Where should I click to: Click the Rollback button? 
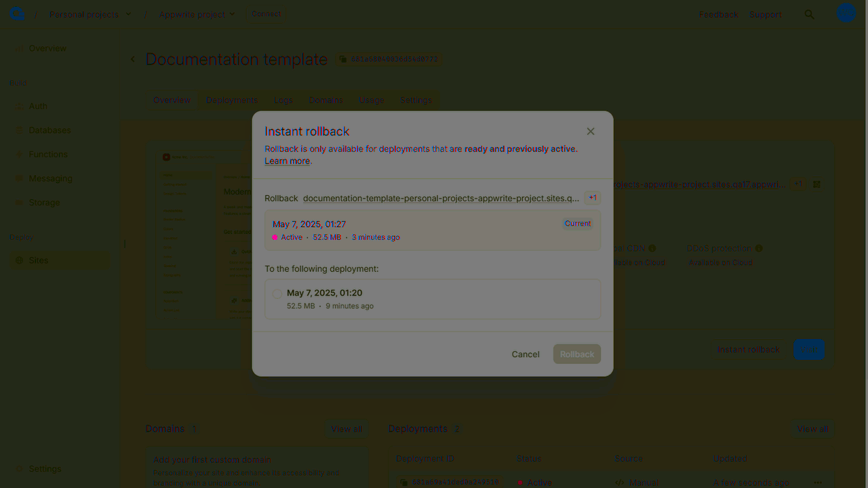[x=576, y=354]
